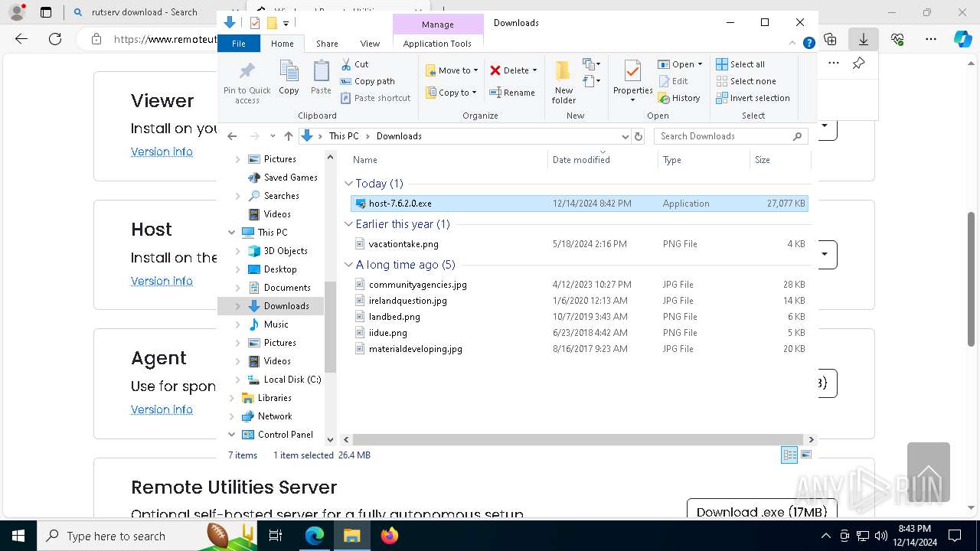This screenshot has height=551, width=980.
Task: Open the File menu tab
Action: pos(239,44)
